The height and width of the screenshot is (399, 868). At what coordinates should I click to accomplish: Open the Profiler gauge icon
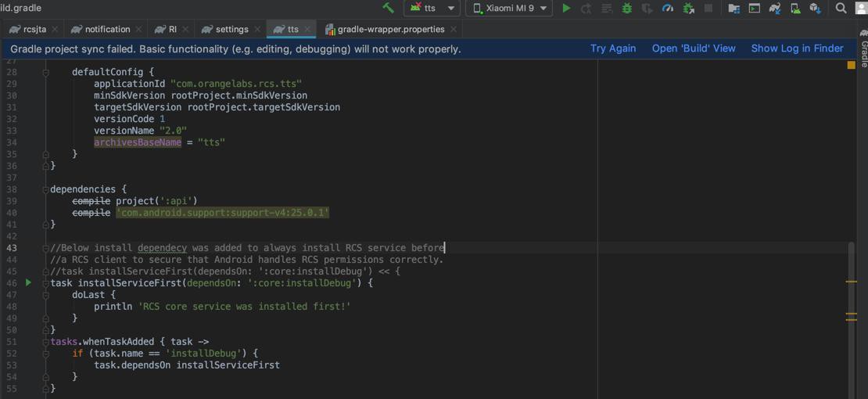click(668, 8)
